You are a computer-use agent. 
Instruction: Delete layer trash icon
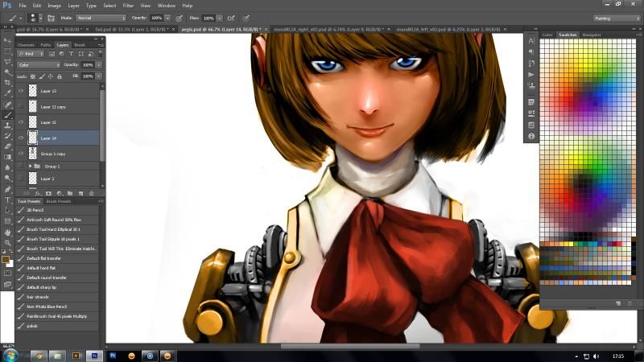pos(91,193)
